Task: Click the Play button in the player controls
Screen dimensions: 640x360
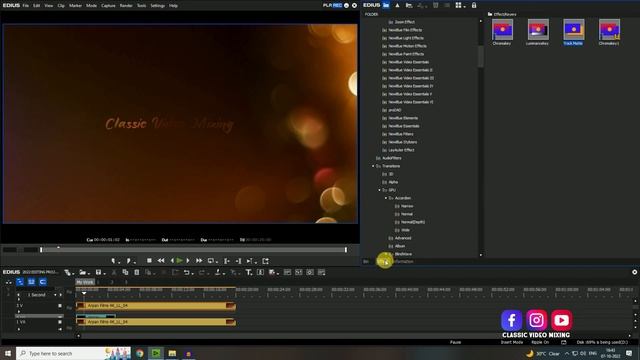Action: 179,260
